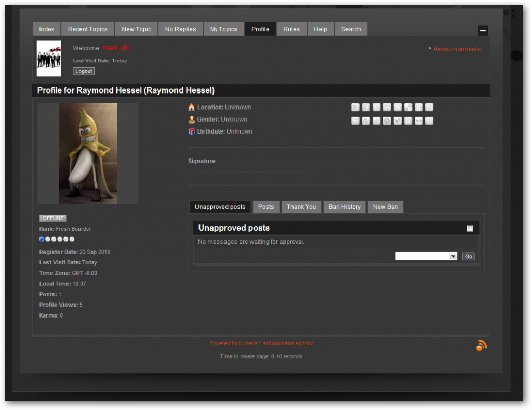Expand the Announcements link arrow
The image size is (532, 410).
pos(430,48)
